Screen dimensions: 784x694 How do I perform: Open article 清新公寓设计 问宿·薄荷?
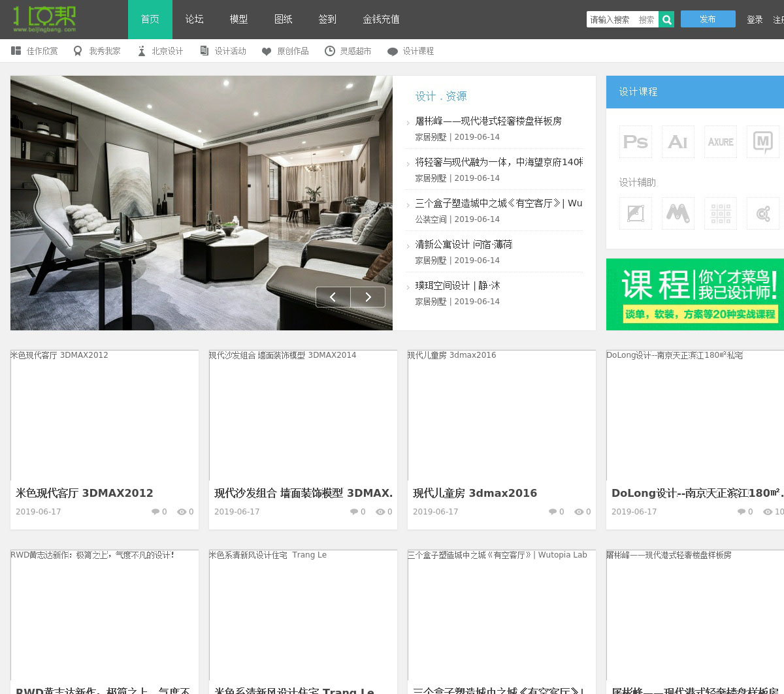point(463,244)
